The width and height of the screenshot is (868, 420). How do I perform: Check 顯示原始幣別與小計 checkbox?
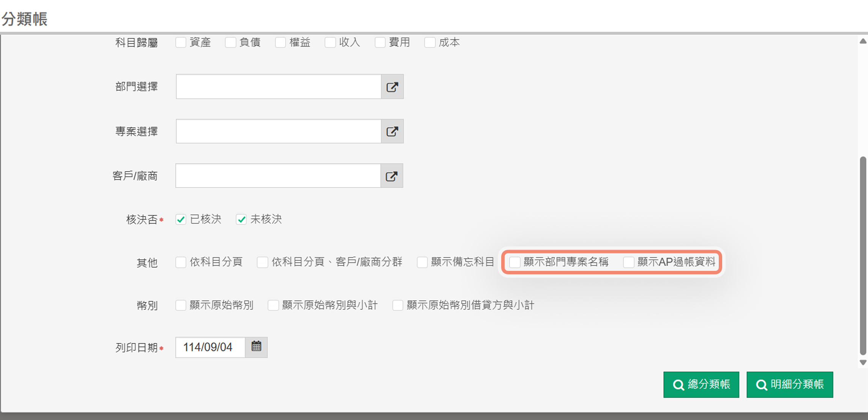click(x=273, y=305)
